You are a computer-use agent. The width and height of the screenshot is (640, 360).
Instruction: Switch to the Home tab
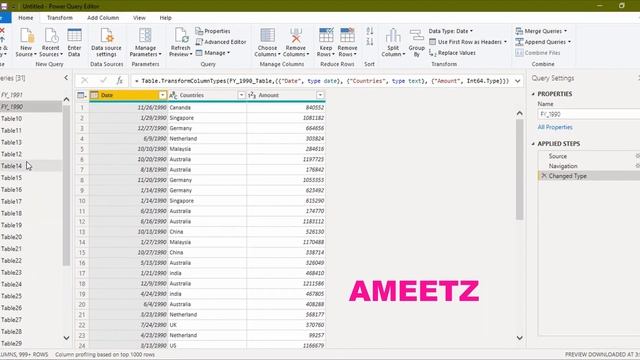coord(26,18)
